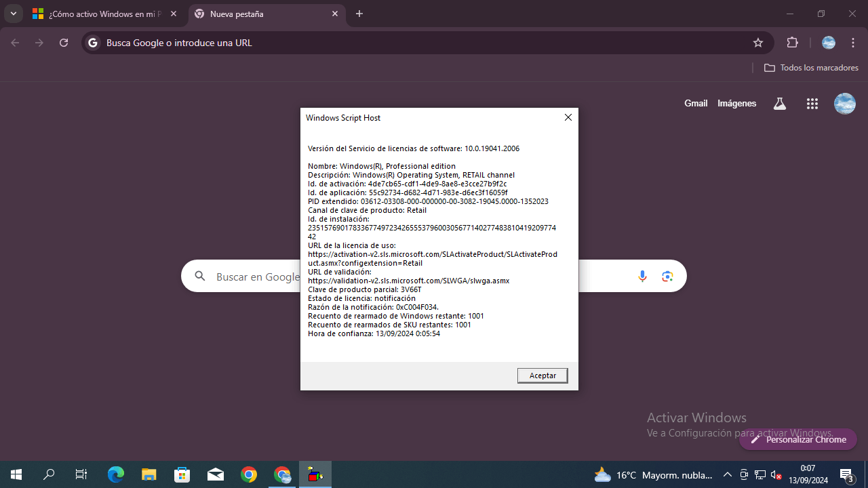
Task: Launch Microsoft Edge from taskbar
Action: click(x=116, y=474)
